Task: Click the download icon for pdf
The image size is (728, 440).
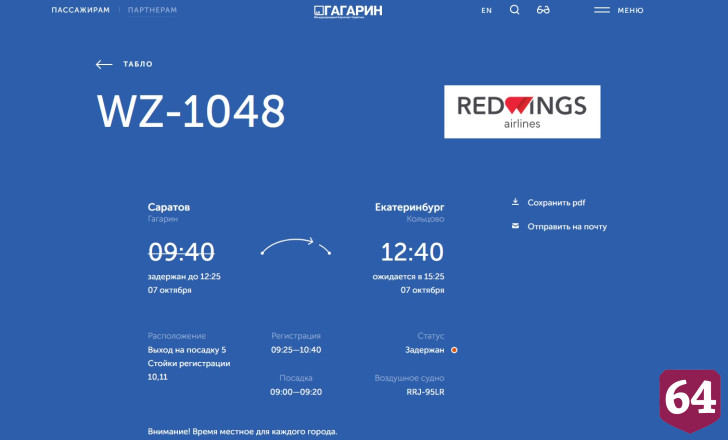Action: 515,202
